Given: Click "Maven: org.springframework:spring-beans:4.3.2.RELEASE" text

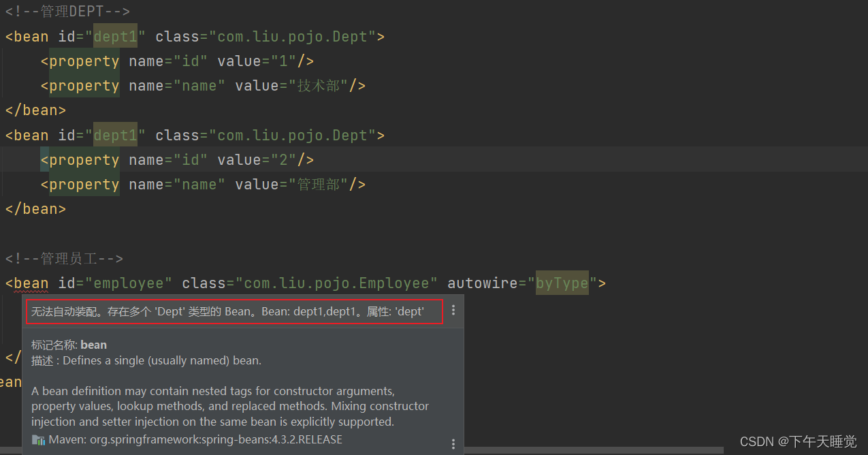Looking at the screenshot, I should (x=195, y=440).
